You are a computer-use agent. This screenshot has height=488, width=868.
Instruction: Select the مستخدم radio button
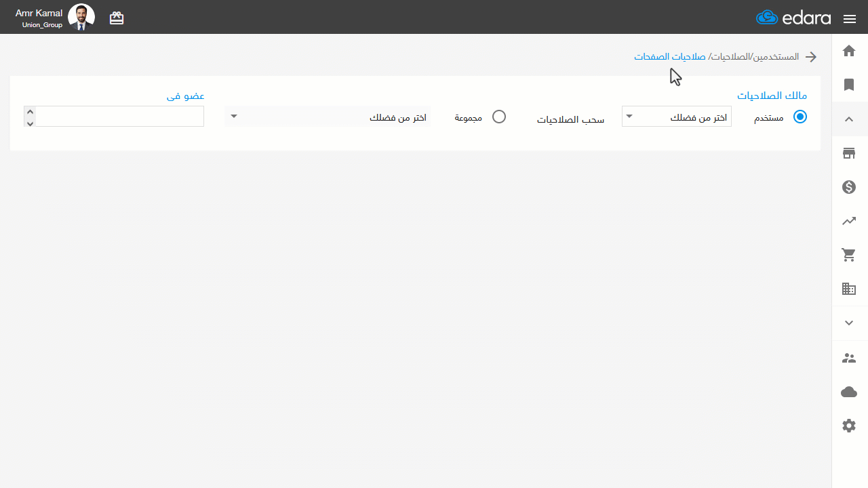pos(800,117)
